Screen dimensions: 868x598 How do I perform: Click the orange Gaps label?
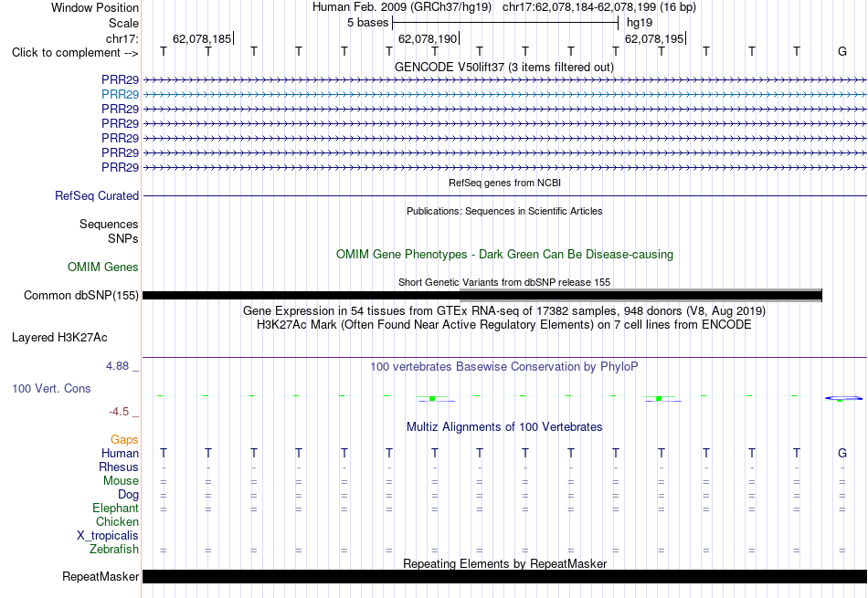coord(124,440)
